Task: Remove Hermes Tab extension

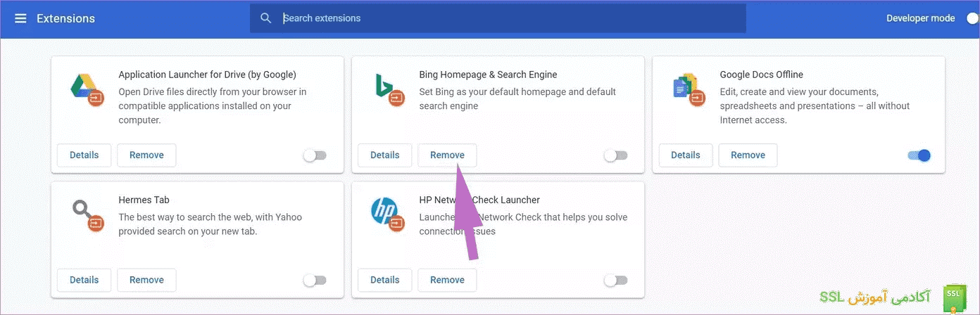Action: click(x=146, y=280)
